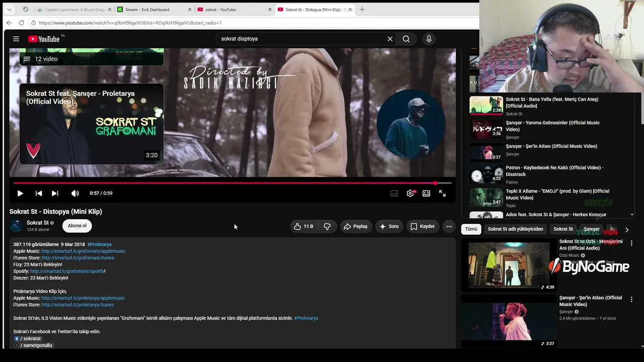Open the Sokrat St vs Ozbi thumbnail
Screen dimensions: 644x362
[509, 265]
